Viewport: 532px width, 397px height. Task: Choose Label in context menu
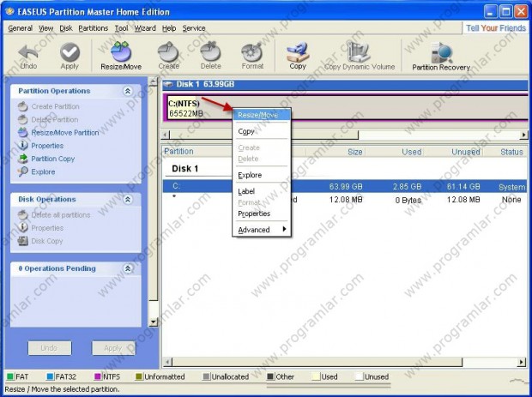click(262, 191)
